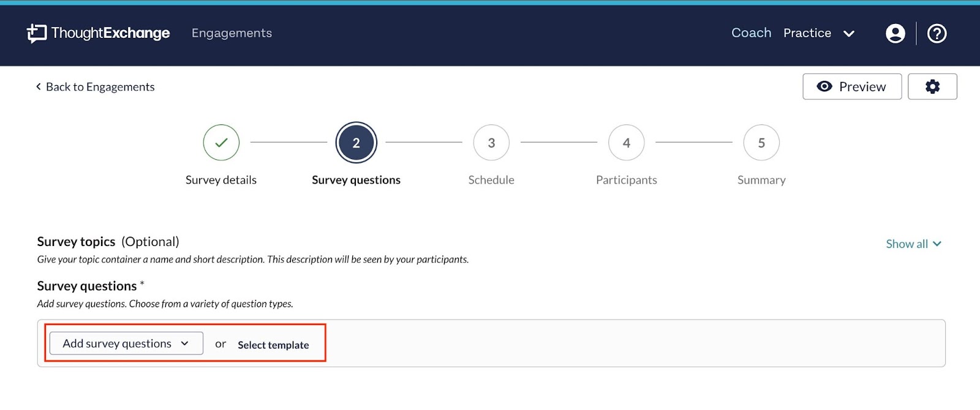Go to step 5 Summary circle
The width and height of the screenshot is (980, 410).
click(x=761, y=143)
